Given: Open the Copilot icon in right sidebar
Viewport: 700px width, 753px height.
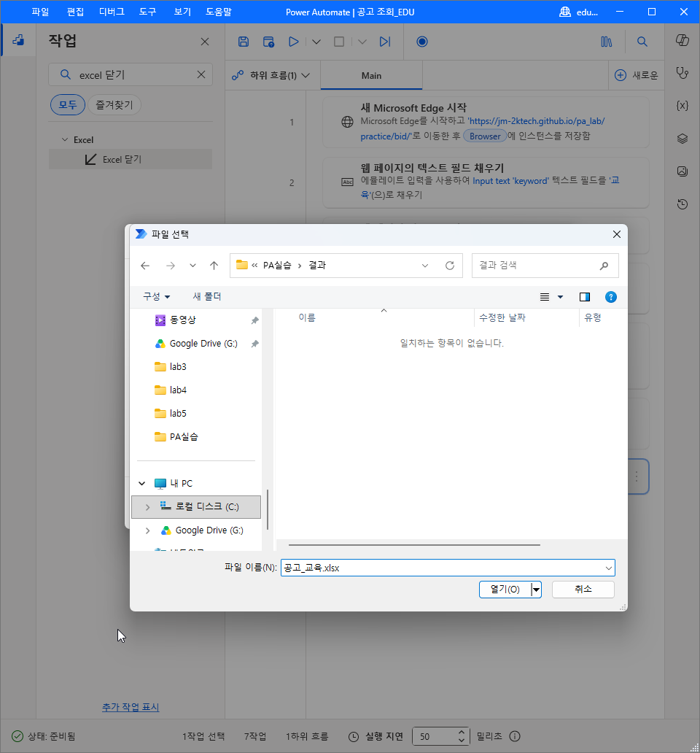Looking at the screenshot, I should tap(682, 40).
